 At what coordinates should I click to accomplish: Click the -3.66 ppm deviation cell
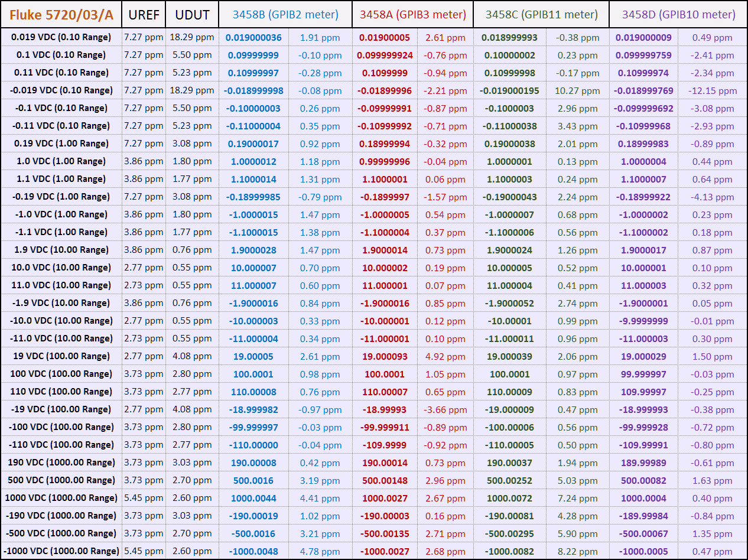click(445, 410)
